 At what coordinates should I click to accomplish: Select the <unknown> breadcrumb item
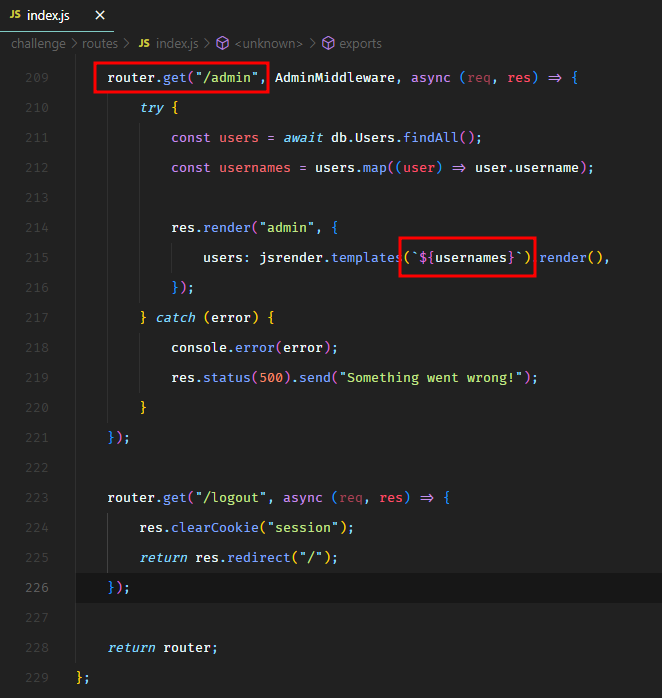coord(270,44)
